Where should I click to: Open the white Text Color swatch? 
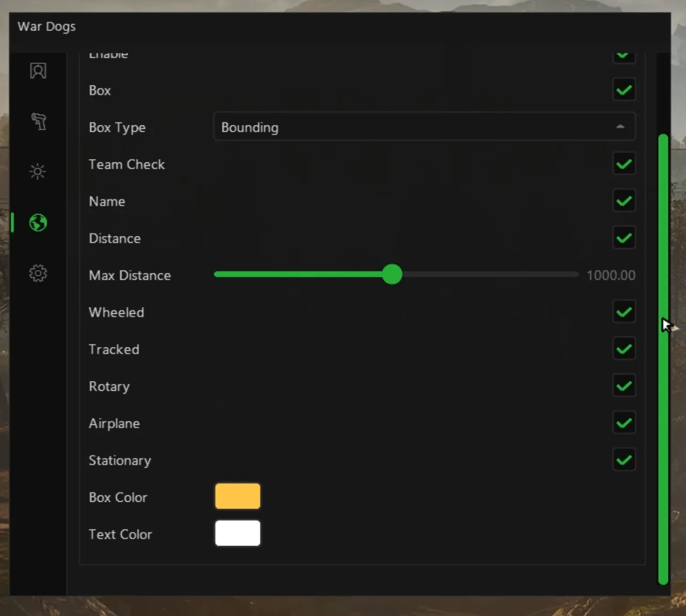[238, 533]
